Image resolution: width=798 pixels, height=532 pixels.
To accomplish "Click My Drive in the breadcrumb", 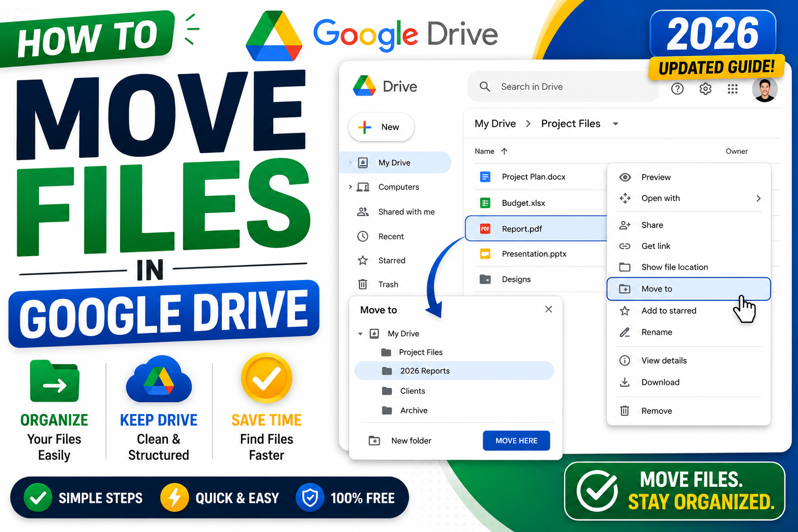I will 495,124.
